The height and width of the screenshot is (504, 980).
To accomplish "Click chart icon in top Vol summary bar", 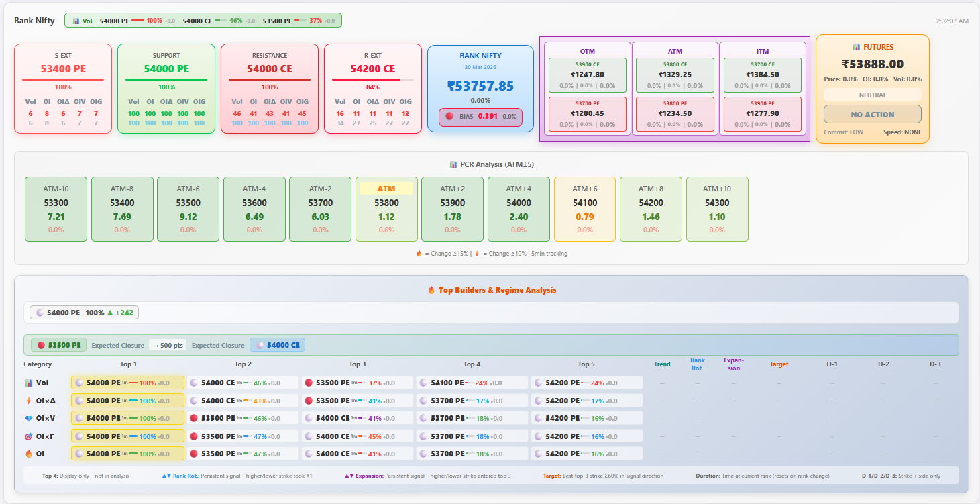I will click(x=76, y=21).
